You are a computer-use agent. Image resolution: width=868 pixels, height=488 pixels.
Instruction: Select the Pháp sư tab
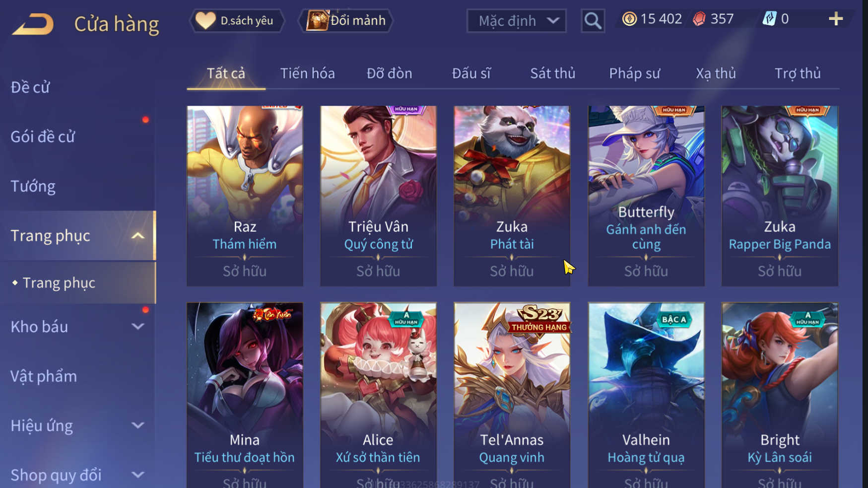634,73
